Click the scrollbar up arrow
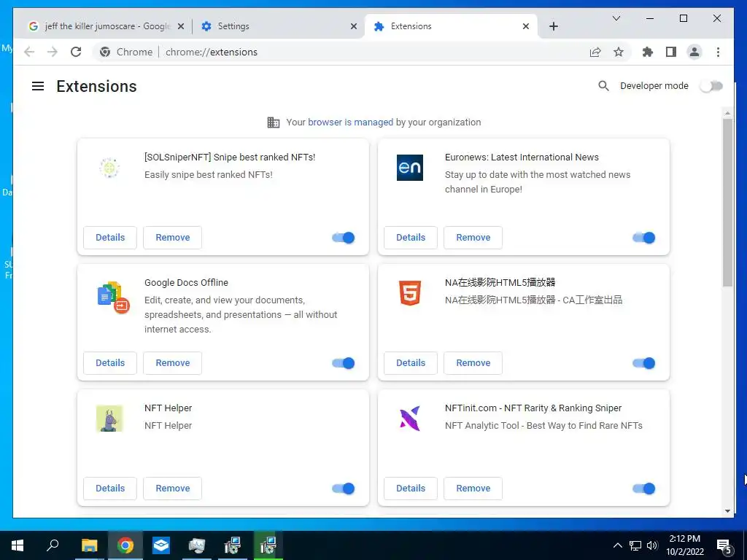Image resolution: width=747 pixels, height=560 pixels. point(727,113)
